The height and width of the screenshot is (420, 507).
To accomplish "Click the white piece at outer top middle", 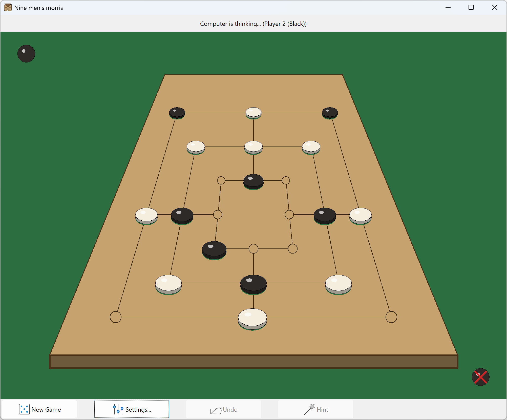I will 254,113.
